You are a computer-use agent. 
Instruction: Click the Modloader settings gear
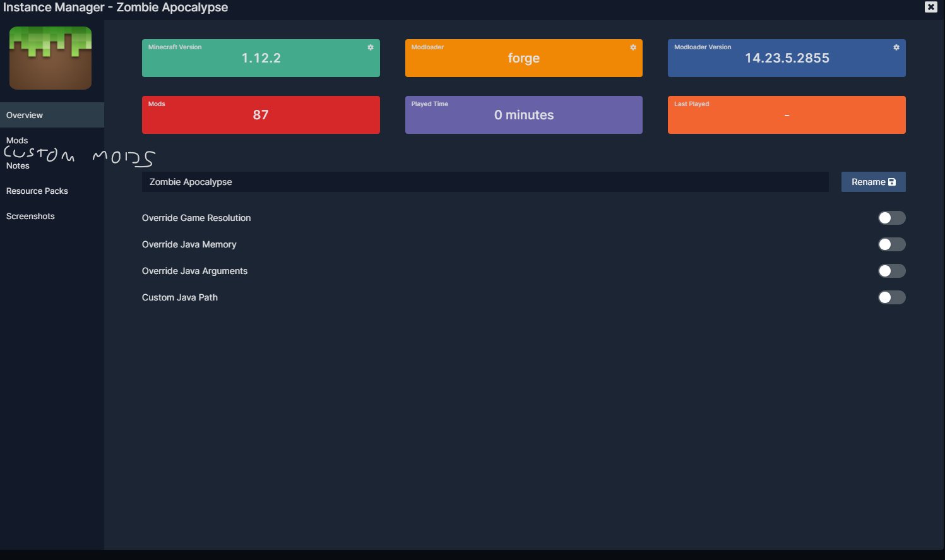point(633,47)
